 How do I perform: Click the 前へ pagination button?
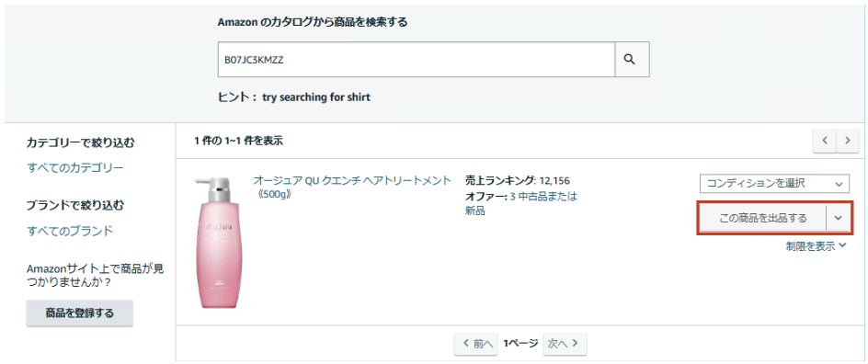coord(476,344)
